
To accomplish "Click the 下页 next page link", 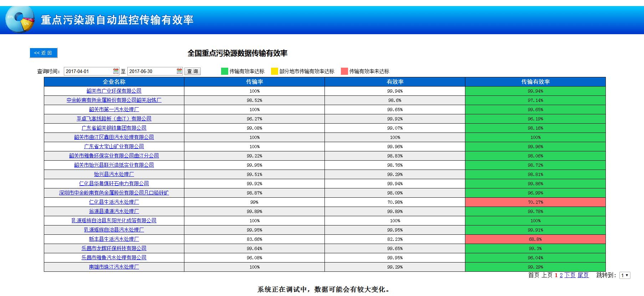I will (x=570, y=275).
